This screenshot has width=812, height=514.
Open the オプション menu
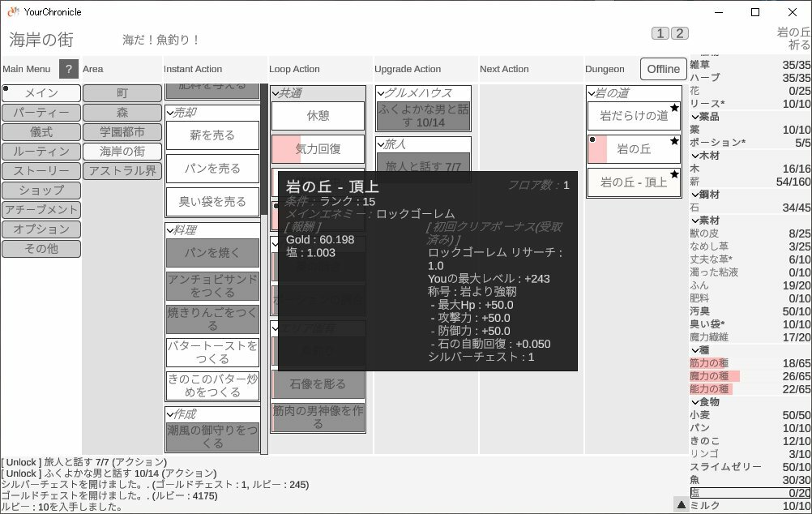[41, 229]
